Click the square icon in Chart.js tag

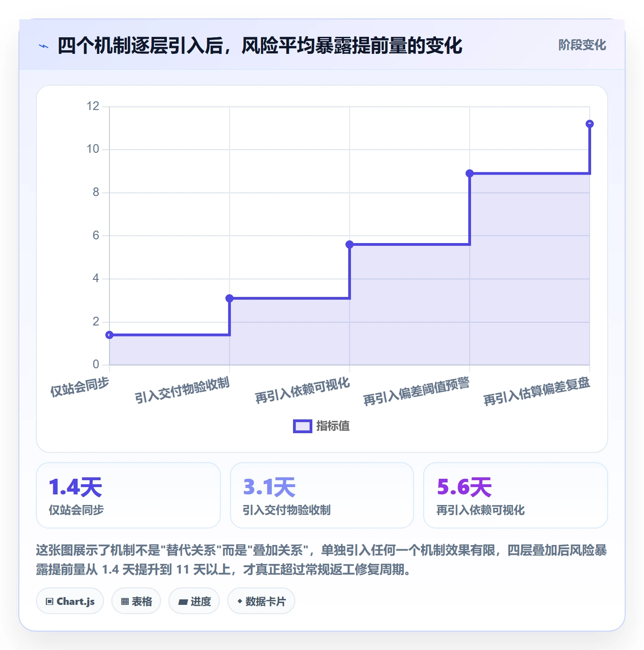coord(50,602)
